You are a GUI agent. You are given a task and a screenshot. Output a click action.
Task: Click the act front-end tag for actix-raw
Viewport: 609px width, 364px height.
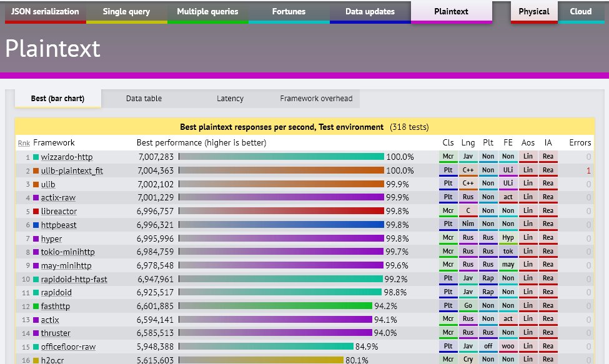(508, 197)
